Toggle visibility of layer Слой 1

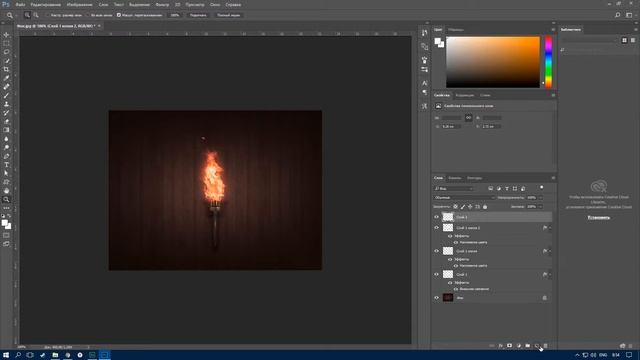[x=436, y=274]
